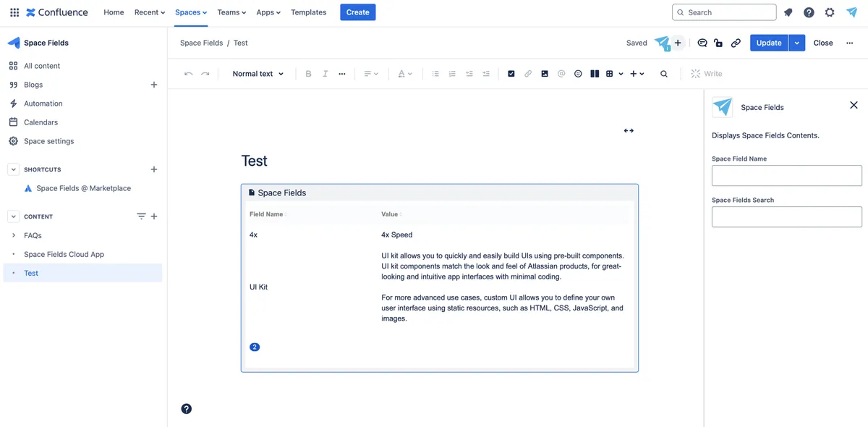Viewport: 868px width, 427px height.
Task: Toggle page width arrows icon
Action: [x=629, y=131]
